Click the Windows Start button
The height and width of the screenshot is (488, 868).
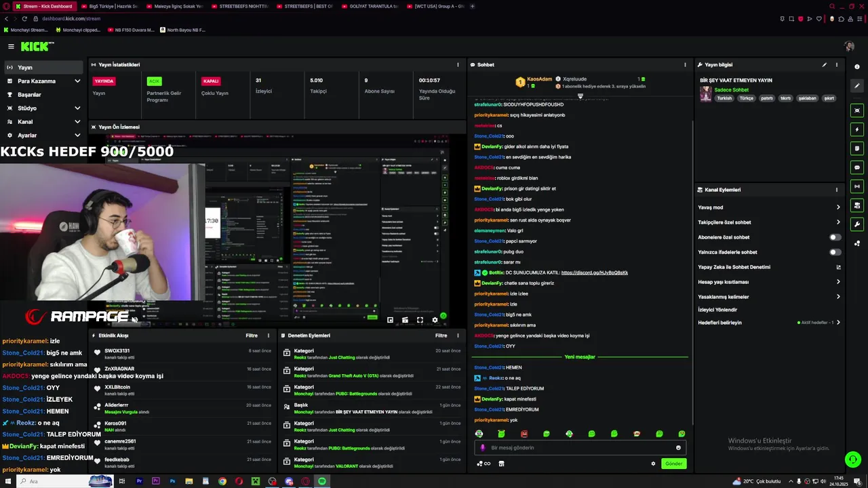coord(7,481)
